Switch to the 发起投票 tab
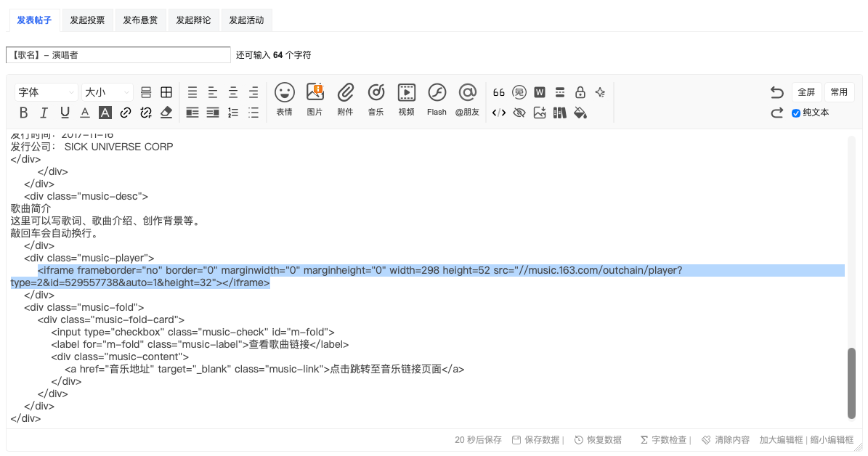The height and width of the screenshot is (456, 868). coord(87,20)
